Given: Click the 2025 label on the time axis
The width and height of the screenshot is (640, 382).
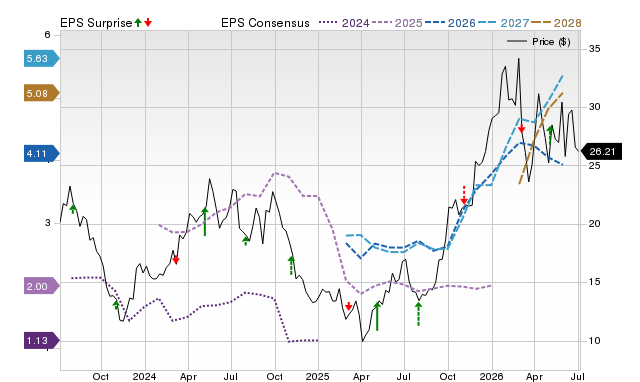Looking at the screenshot, I should pos(318,376).
